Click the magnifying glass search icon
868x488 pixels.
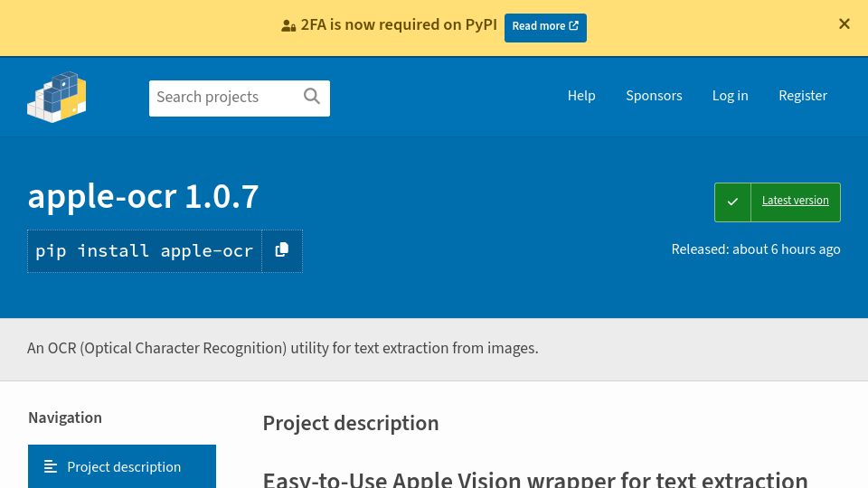(x=312, y=97)
